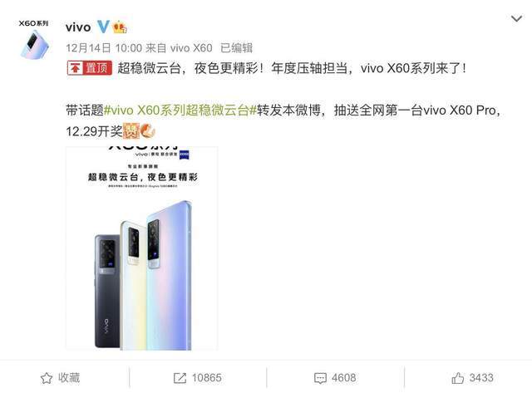Click the blue V verified badge

click(x=103, y=27)
